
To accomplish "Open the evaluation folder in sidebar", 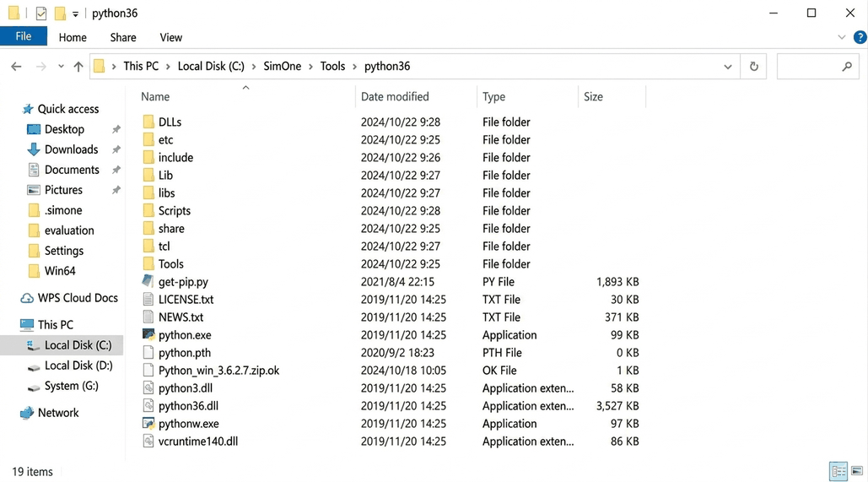I will tap(69, 230).
